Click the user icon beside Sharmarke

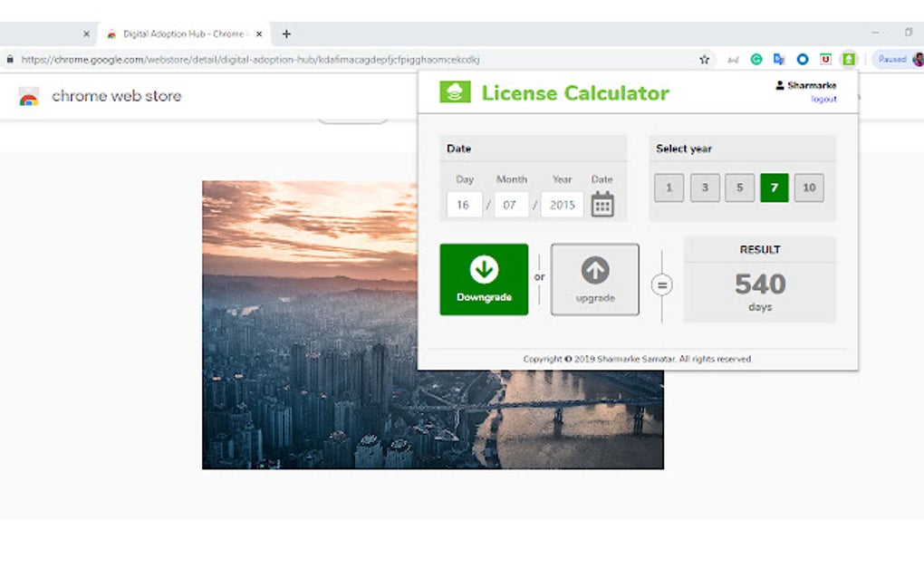781,84
